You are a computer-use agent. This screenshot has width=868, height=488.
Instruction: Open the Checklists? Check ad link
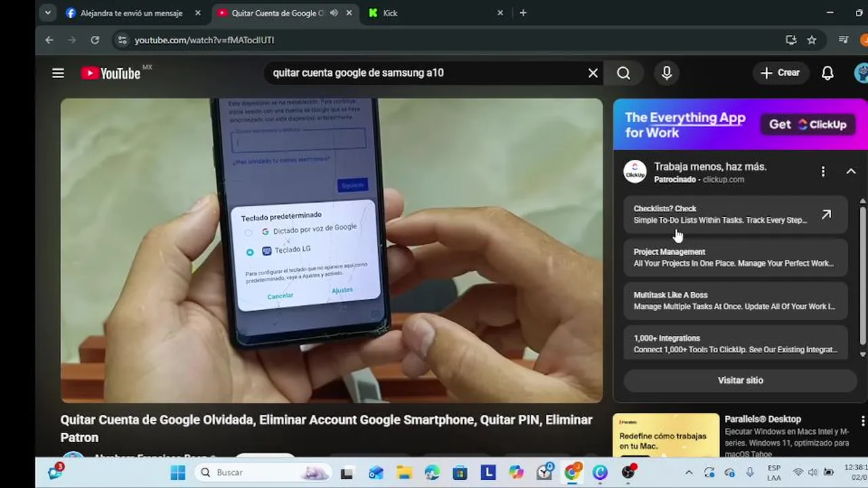tap(736, 214)
